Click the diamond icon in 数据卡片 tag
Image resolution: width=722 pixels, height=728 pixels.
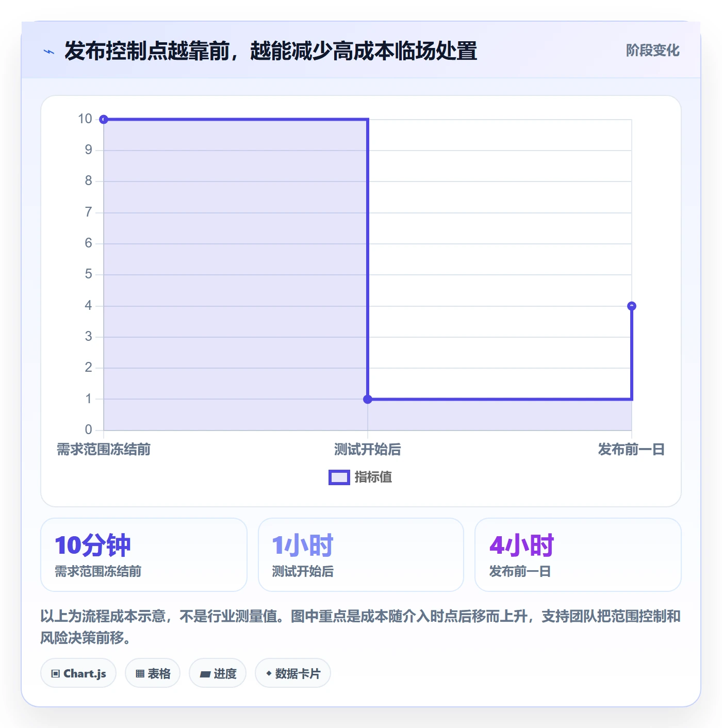pos(269,673)
